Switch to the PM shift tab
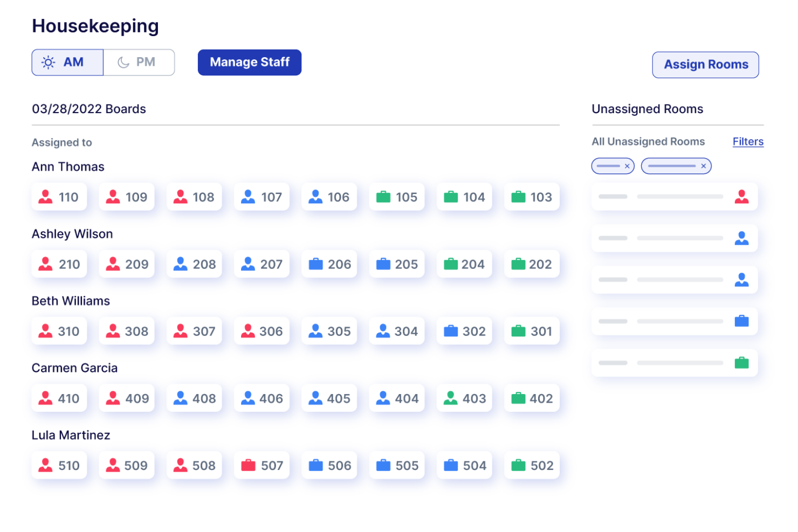The image size is (798, 532). coord(139,62)
